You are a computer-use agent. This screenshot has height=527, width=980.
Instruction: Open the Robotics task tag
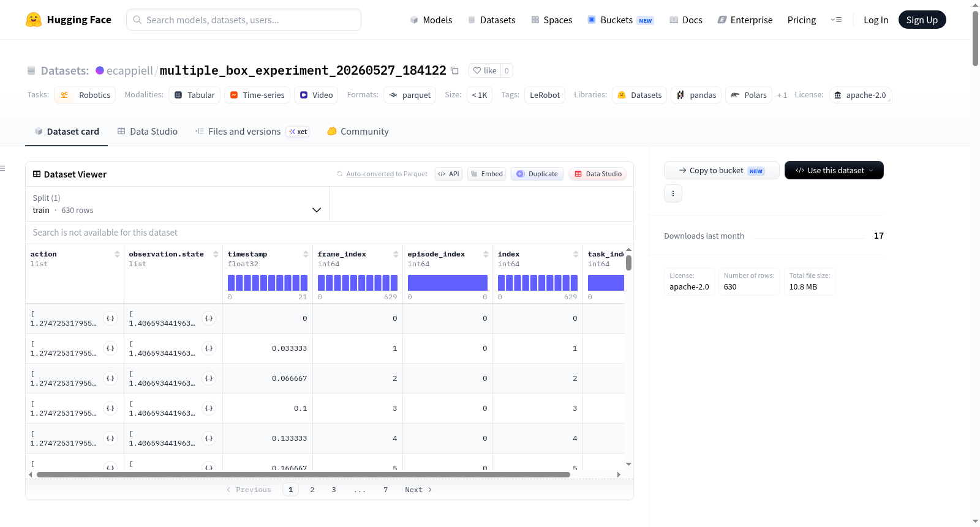85,95
